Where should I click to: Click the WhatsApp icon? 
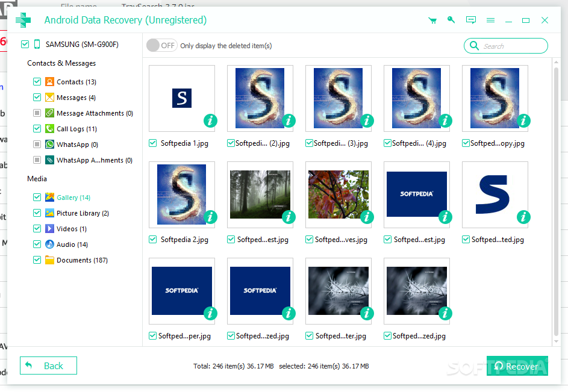(49, 144)
